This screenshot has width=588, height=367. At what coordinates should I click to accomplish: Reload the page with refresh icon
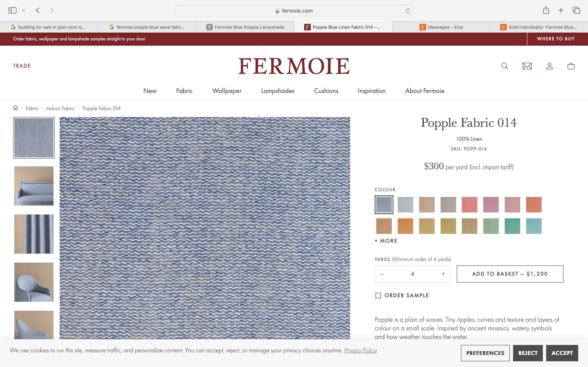tap(408, 11)
